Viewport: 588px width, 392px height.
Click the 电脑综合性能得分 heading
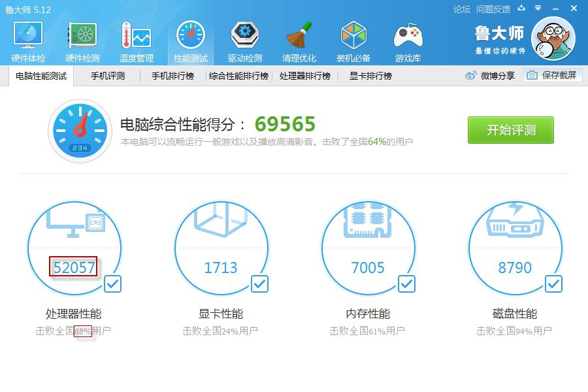(183, 124)
